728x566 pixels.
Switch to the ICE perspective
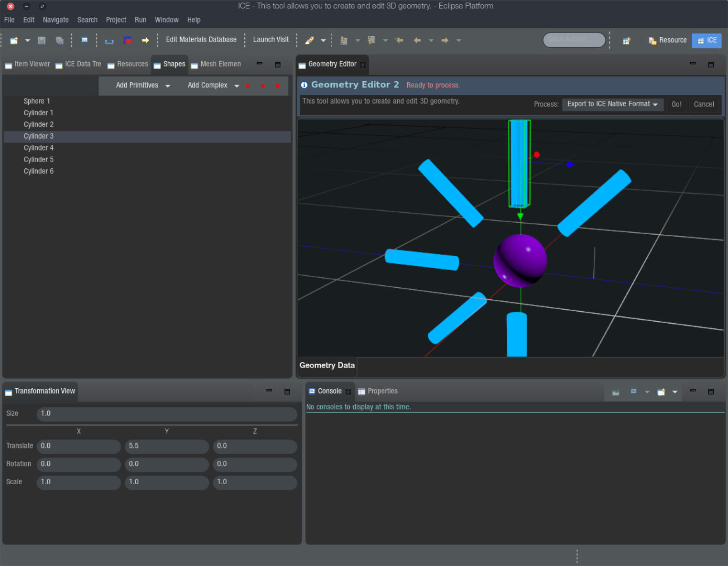(707, 41)
